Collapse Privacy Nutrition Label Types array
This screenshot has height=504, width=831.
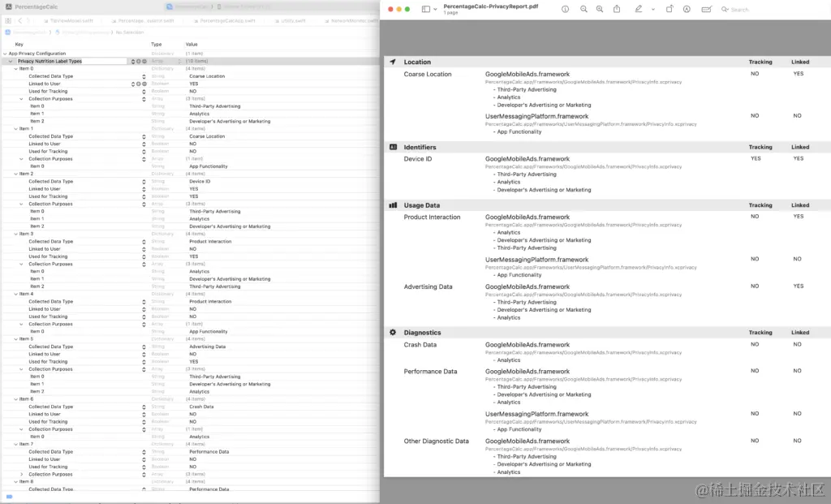tap(10, 61)
